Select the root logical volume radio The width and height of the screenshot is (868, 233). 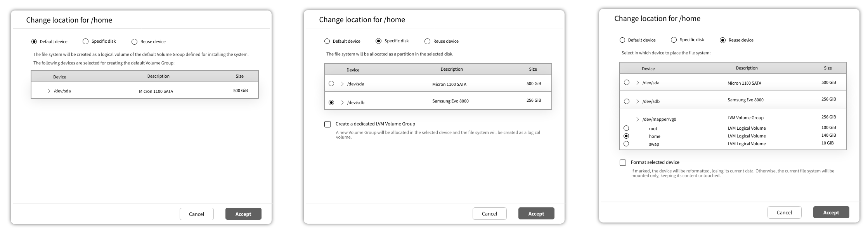[626, 128]
